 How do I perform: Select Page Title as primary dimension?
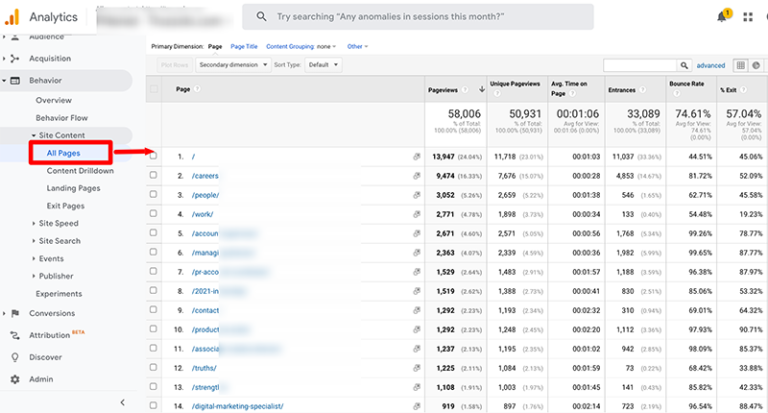pyautogui.click(x=244, y=46)
